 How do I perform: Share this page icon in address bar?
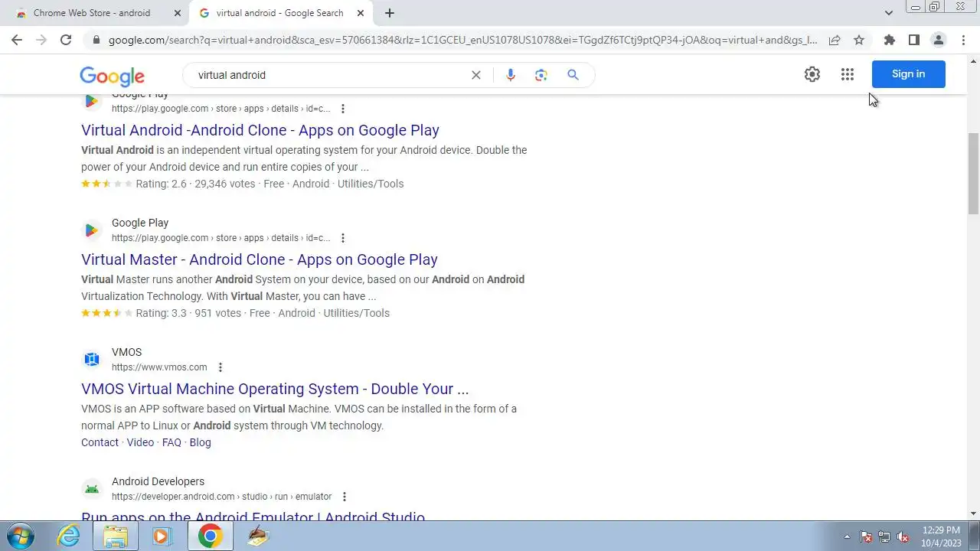pos(835,40)
